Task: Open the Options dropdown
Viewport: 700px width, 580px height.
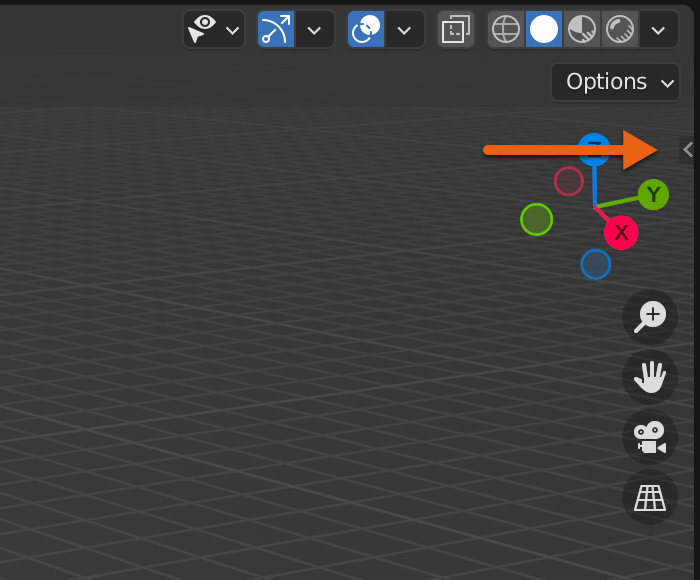Action: pos(615,82)
